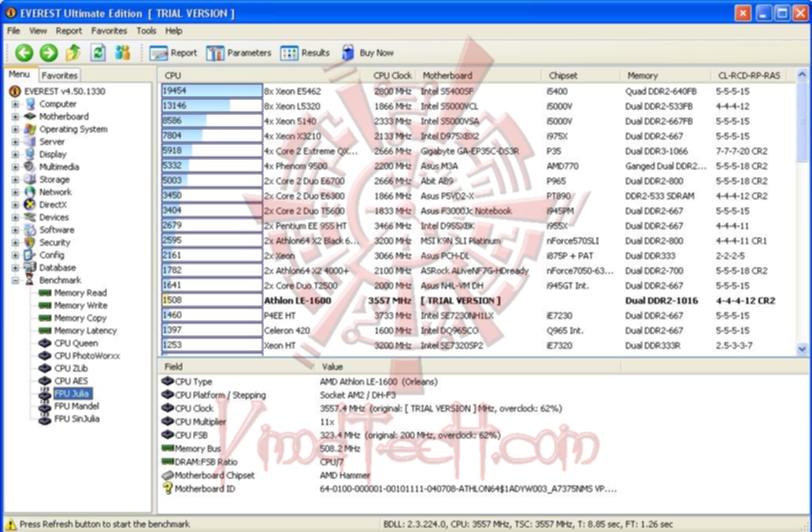Screen dimensions: 812x532
Task: Click the users icon in toolbar
Action: (122, 52)
